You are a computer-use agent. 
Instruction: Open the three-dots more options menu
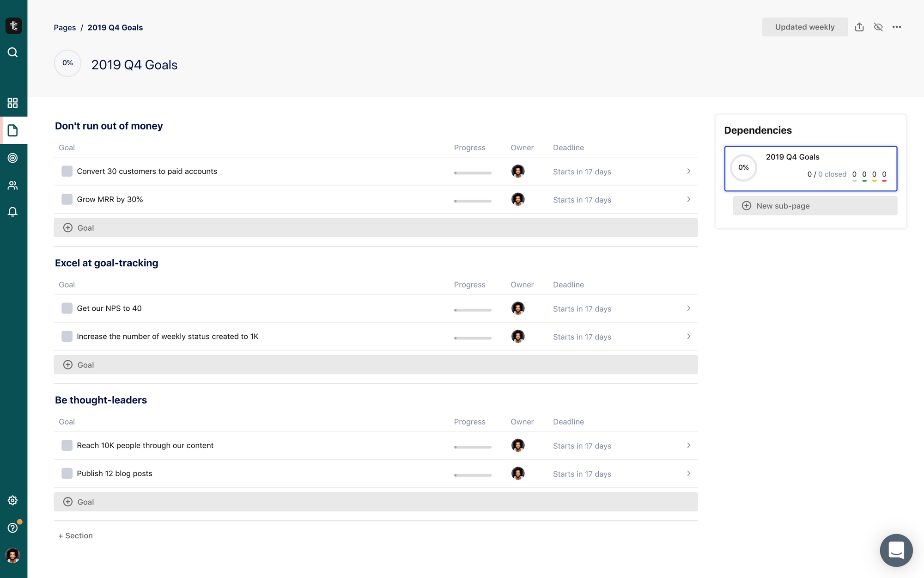pyautogui.click(x=897, y=27)
